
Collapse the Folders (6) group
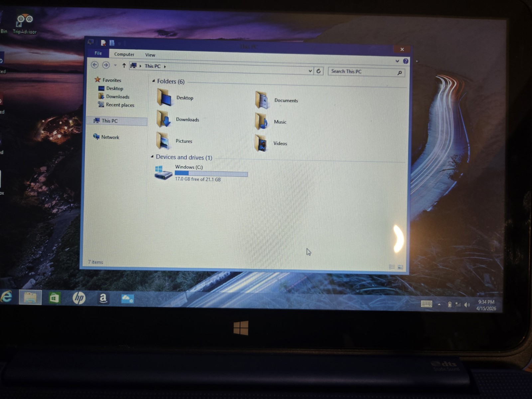153,81
